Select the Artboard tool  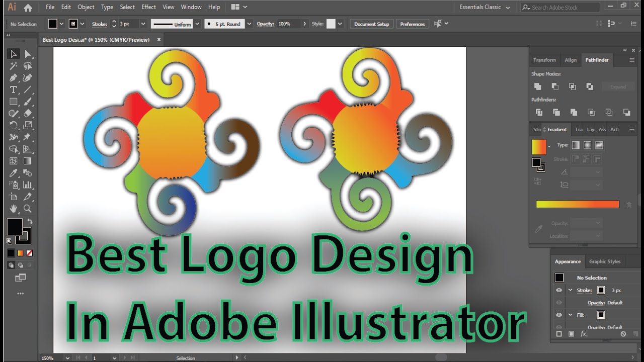coord(14,197)
